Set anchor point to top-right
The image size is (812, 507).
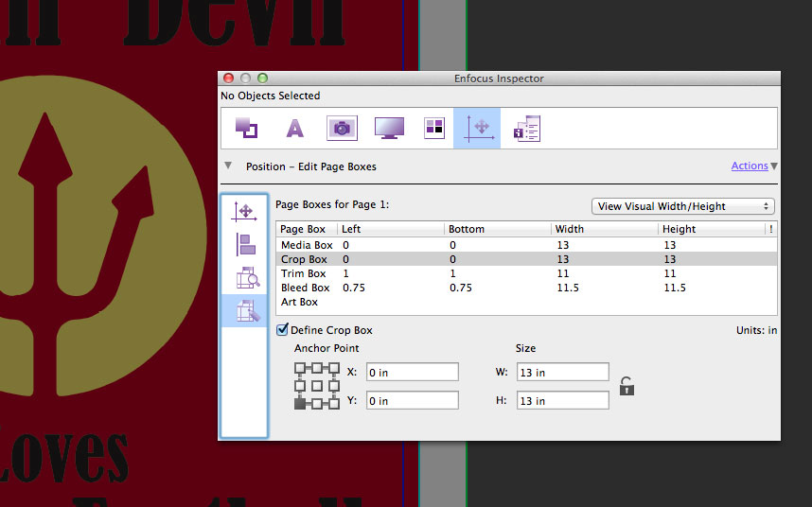pos(334,368)
